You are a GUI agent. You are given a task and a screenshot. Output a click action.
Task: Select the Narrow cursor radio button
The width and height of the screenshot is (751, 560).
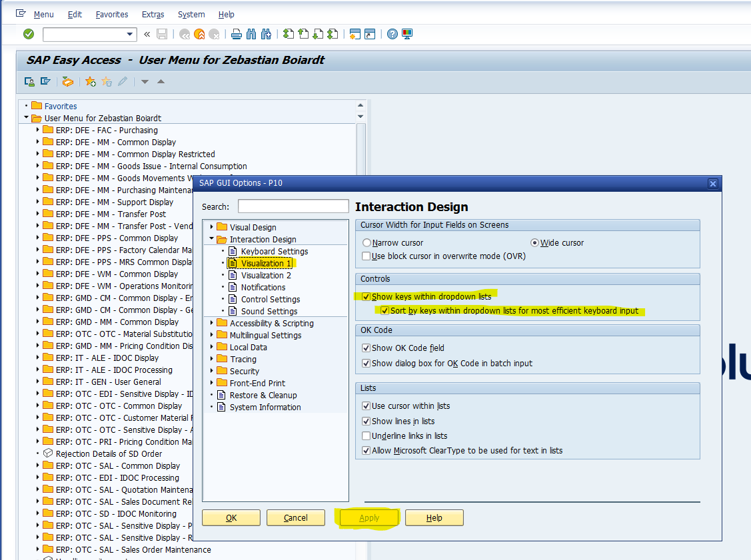(367, 242)
